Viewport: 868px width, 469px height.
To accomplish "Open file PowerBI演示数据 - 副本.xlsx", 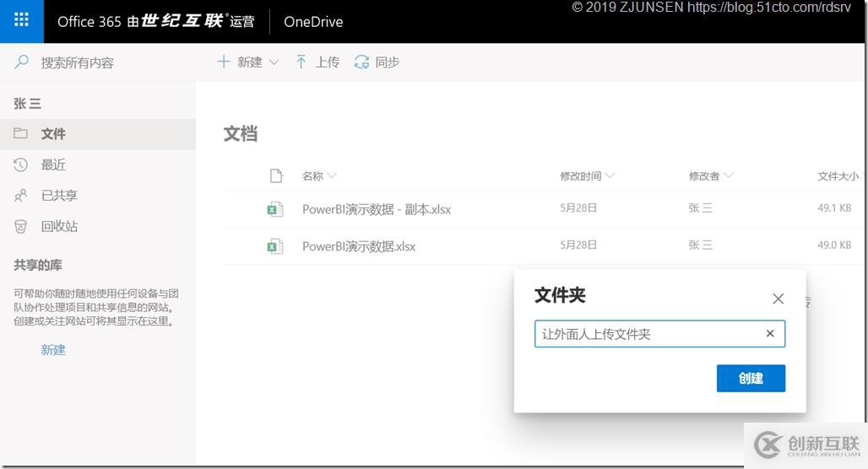I will tap(377, 209).
